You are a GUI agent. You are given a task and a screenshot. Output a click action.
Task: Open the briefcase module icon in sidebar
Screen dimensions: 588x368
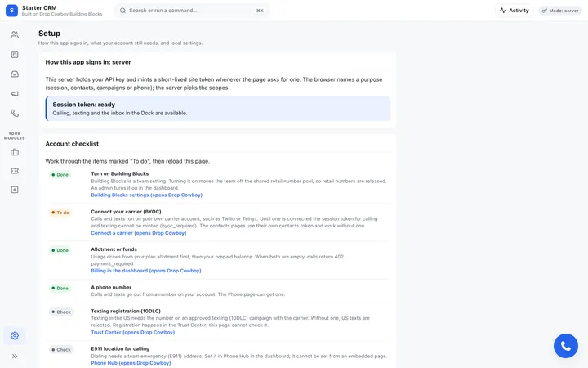(x=15, y=152)
